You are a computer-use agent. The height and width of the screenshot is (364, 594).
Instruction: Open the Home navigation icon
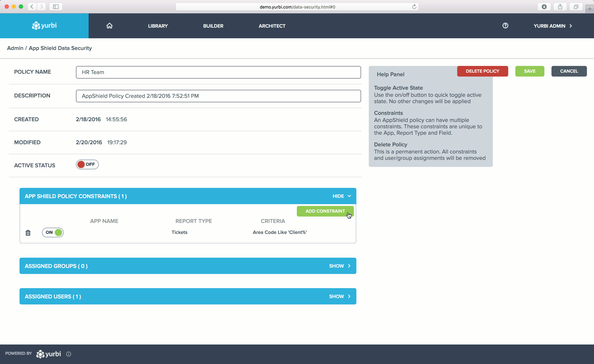(109, 26)
